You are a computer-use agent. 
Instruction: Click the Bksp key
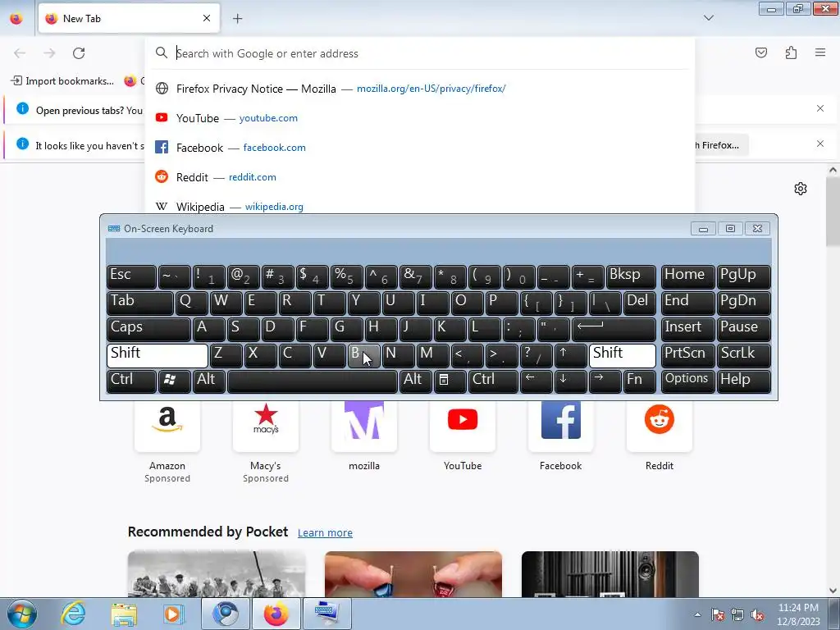pyautogui.click(x=631, y=276)
